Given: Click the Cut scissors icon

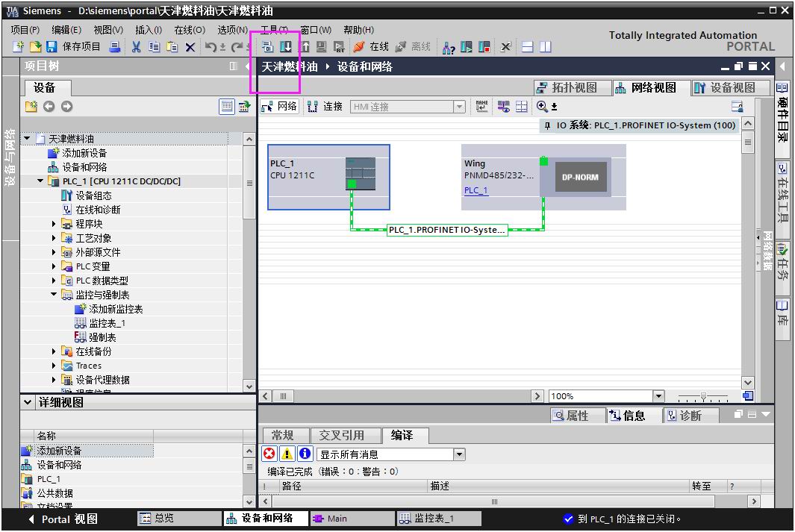Looking at the screenshot, I should pyautogui.click(x=136, y=47).
